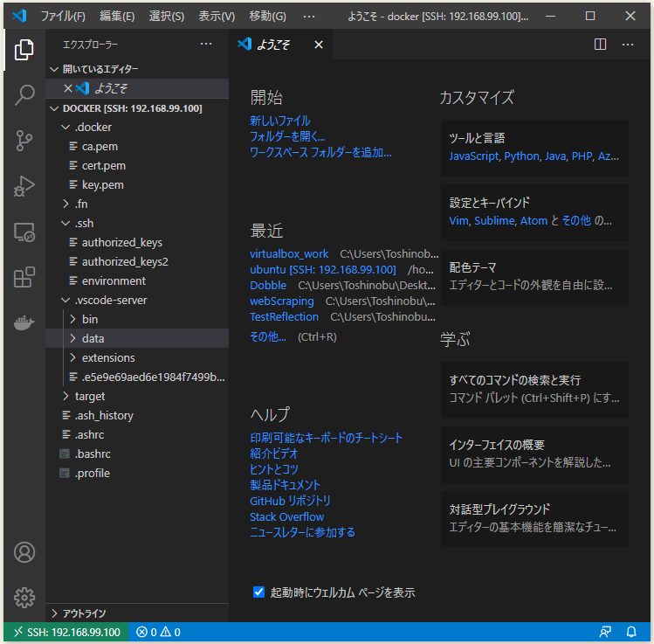Open the 表示(V) menu

pyautogui.click(x=217, y=17)
